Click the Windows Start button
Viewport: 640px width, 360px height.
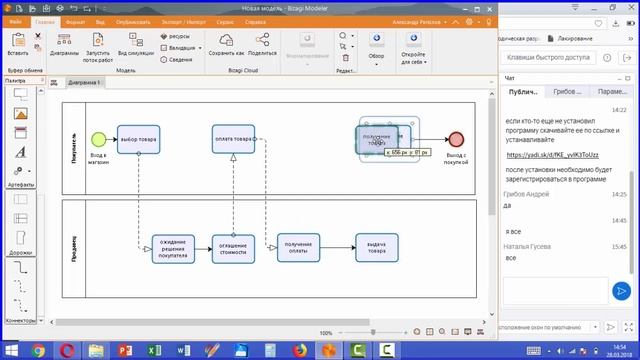click(x=11, y=351)
